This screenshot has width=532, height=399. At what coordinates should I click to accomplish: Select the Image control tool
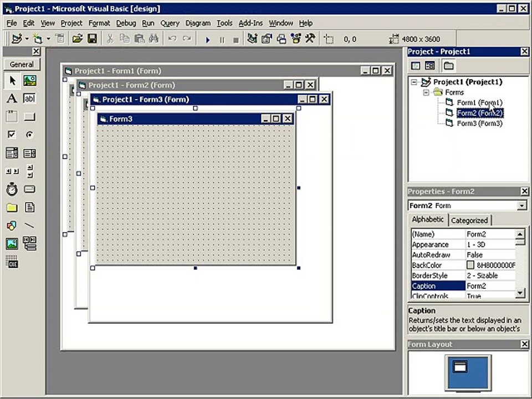click(x=12, y=244)
